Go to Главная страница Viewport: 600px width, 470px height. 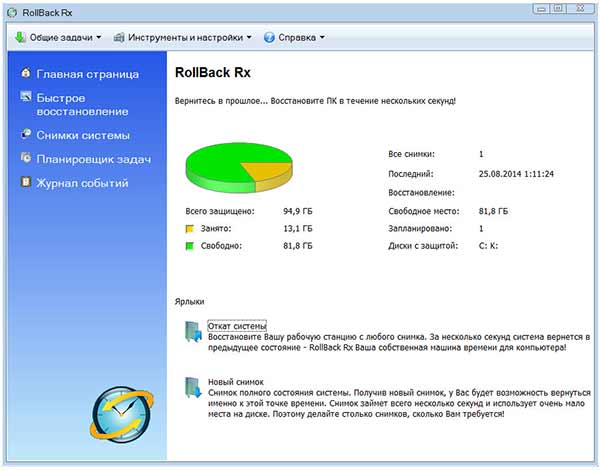(88, 74)
